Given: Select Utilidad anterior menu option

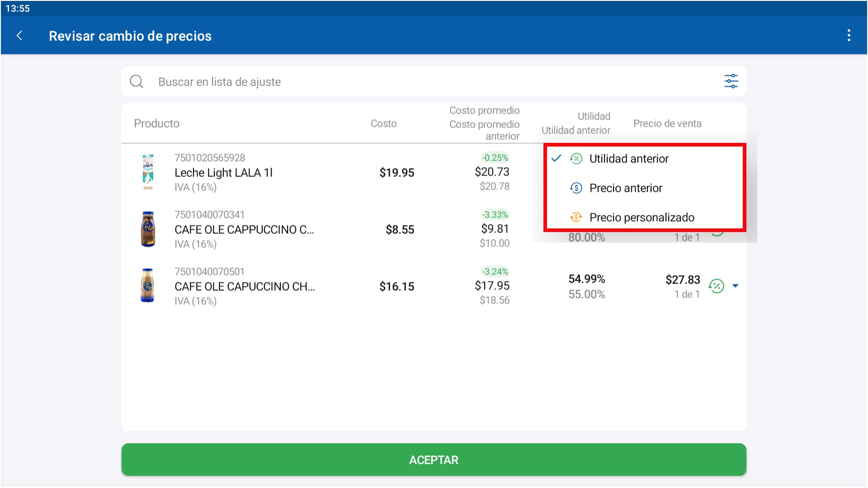Looking at the screenshot, I should coord(628,159).
